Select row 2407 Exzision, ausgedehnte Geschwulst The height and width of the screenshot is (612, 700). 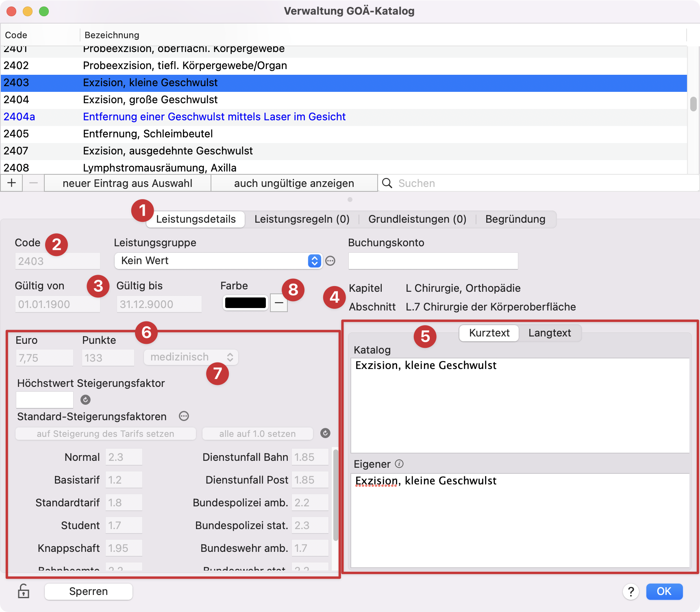pyautogui.click(x=344, y=151)
